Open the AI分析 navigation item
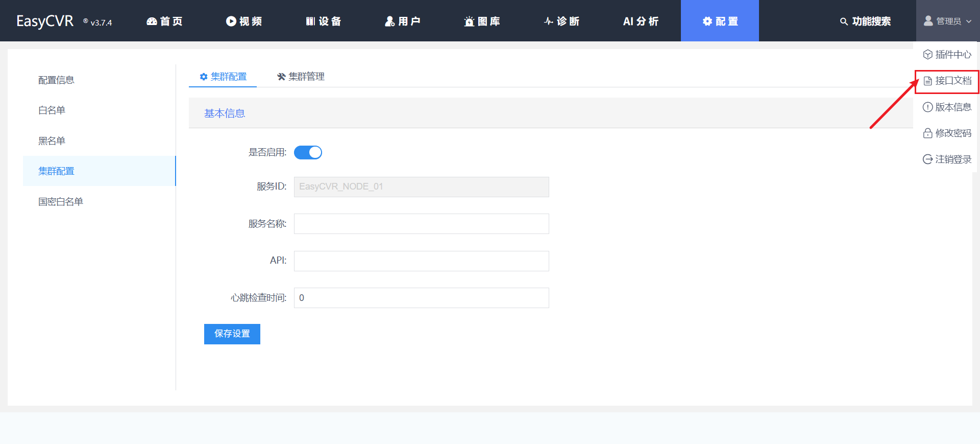This screenshot has width=980, height=444. [641, 21]
